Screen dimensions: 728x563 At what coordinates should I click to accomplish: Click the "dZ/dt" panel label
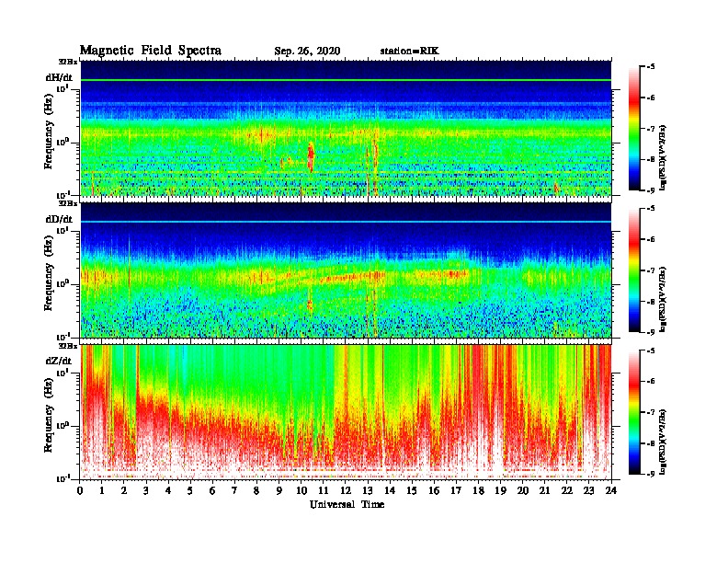point(59,361)
